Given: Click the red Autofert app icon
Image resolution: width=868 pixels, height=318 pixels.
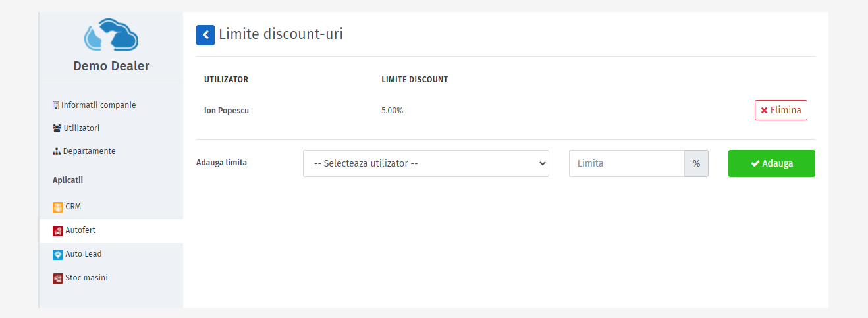Looking at the screenshot, I should click(58, 231).
